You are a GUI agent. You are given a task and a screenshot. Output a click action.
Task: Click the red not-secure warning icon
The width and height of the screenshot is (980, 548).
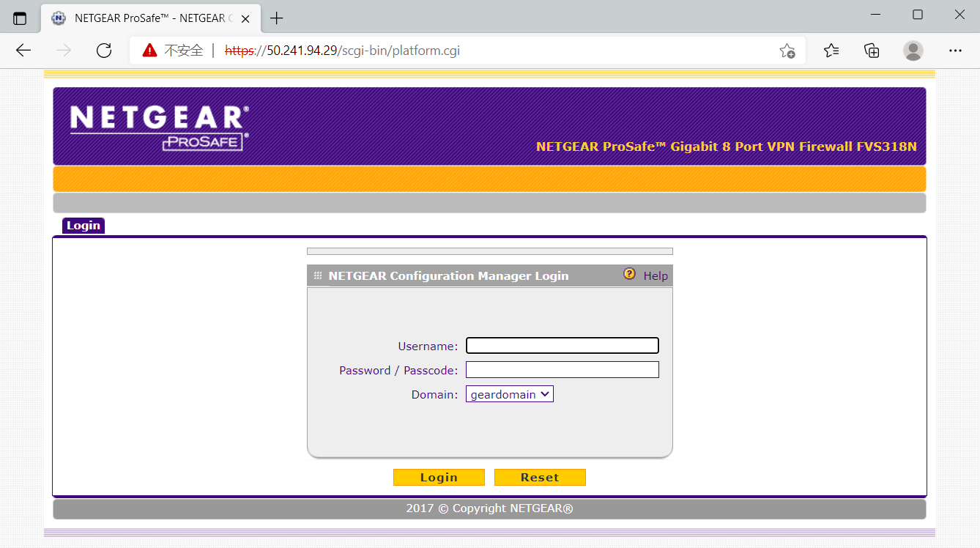click(x=150, y=51)
